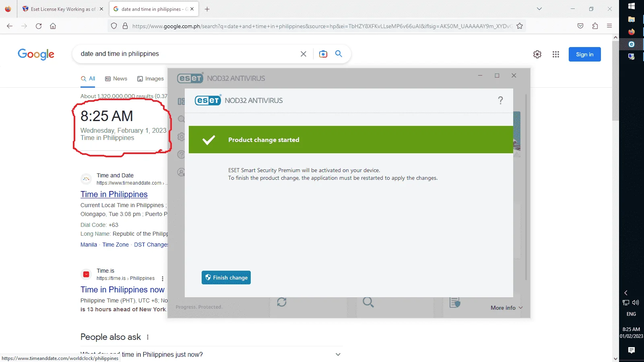Open the ESET help question mark
The width and height of the screenshot is (644, 362).
[x=500, y=101]
